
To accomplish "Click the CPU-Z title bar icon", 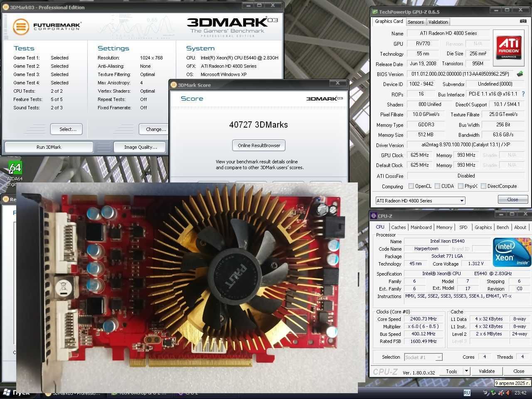I will click(x=374, y=216).
